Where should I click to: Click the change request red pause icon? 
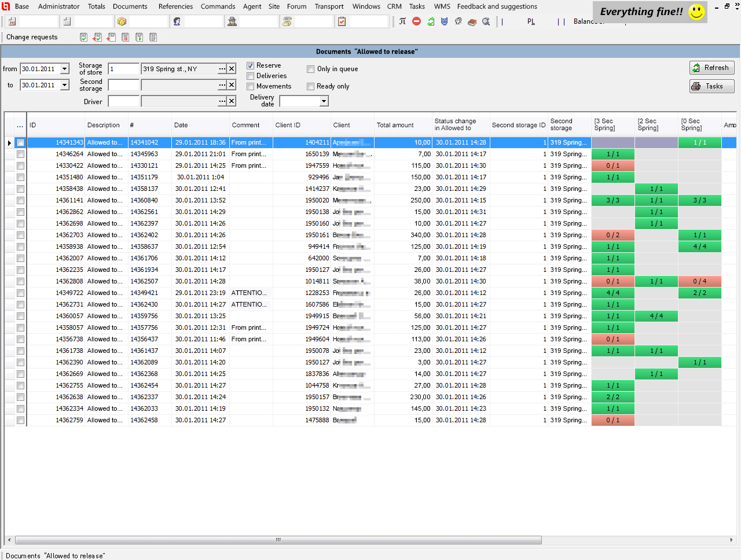coord(126,37)
